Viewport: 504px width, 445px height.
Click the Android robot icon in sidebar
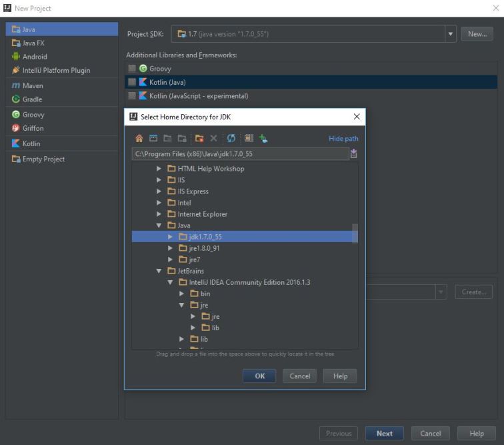pos(16,56)
